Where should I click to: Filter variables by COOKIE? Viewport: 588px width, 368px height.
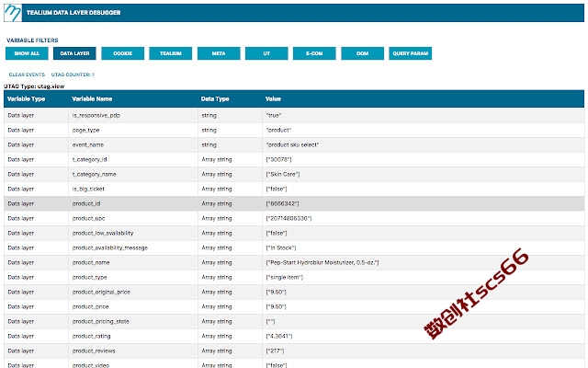click(122, 53)
